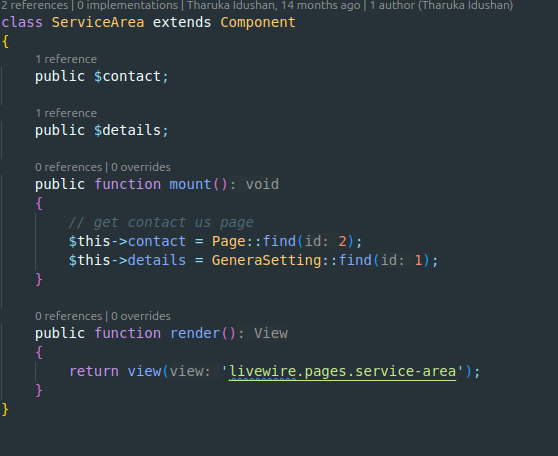
Task: Open '0 references' lens above the render function
Action: click(x=69, y=316)
